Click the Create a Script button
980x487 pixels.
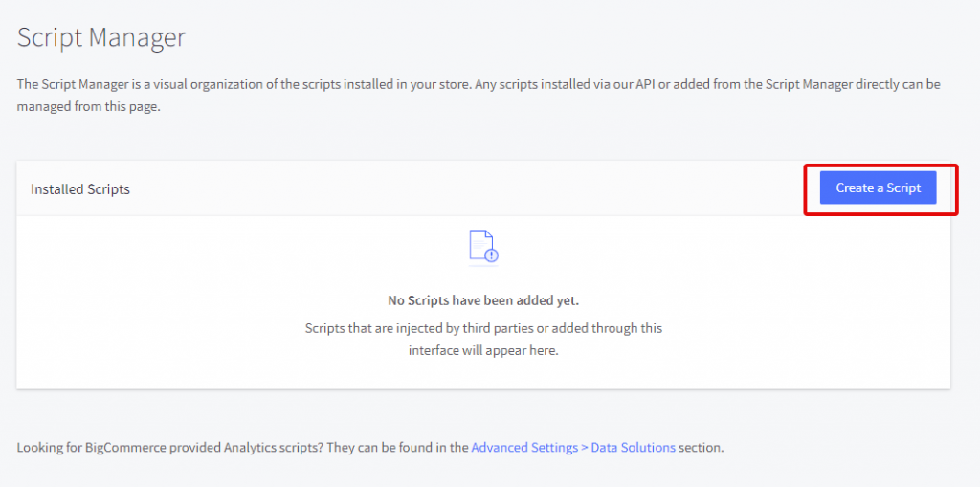coord(879,188)
